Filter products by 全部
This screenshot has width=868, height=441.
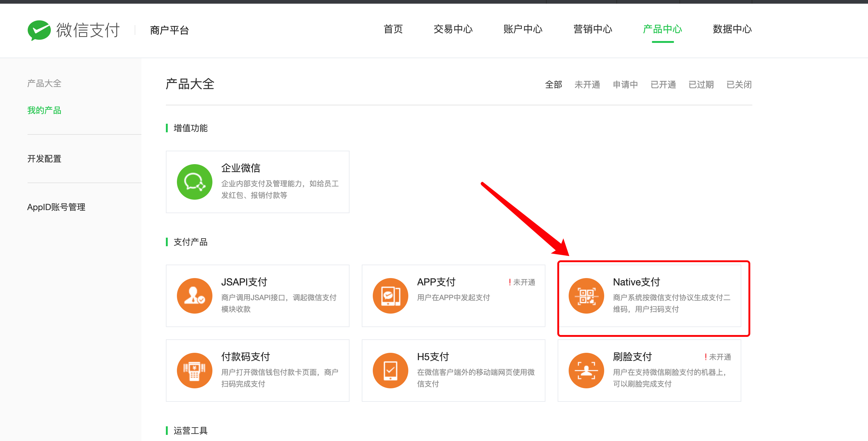point(554,85)
